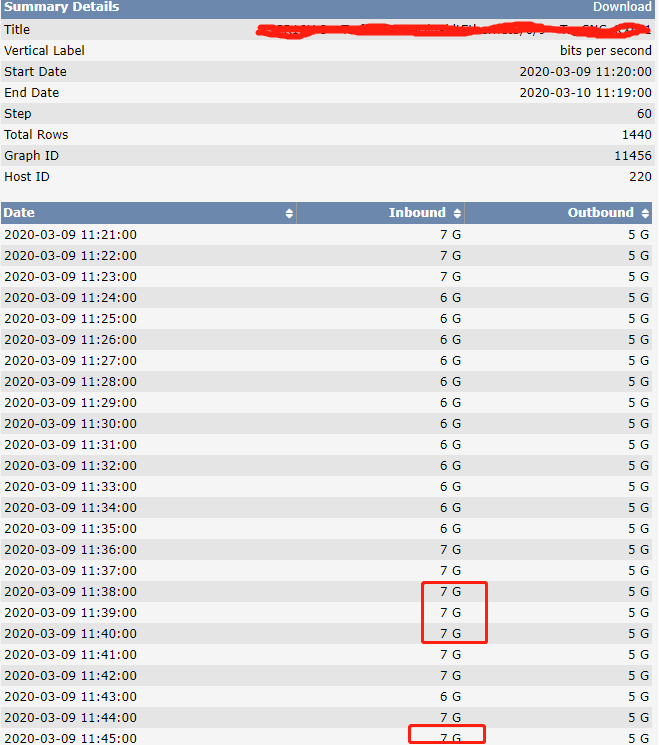Screen dimensions: 659x745
Task: Click the Graph ID value 11456
Action: click(633, 156)
